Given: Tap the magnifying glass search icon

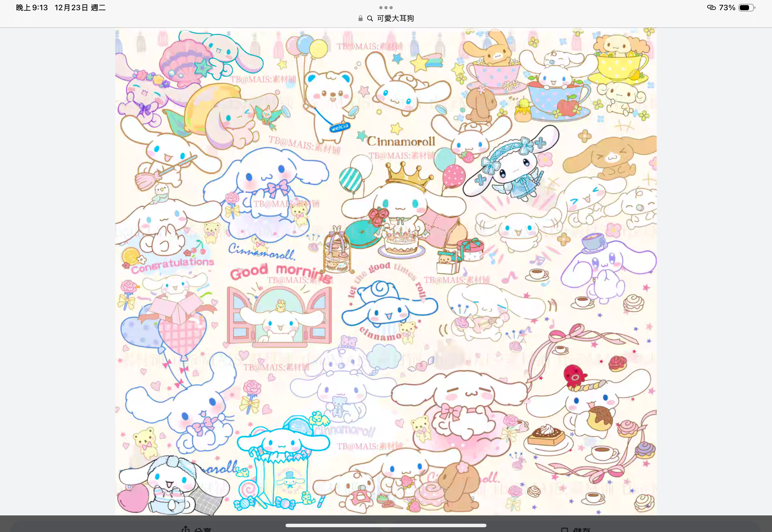Looking at the screenshot, I should (370, 18).
